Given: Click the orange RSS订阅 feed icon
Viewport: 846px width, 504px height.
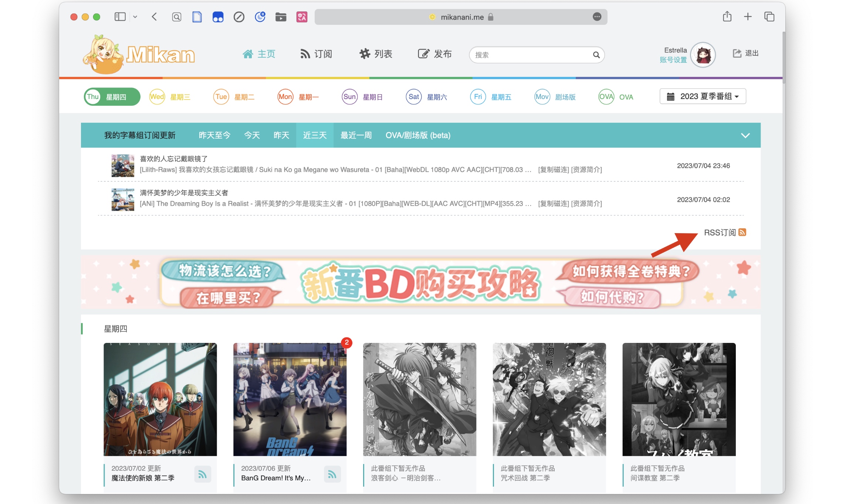Looking at the screenshot, I should (x=743, y=232).
